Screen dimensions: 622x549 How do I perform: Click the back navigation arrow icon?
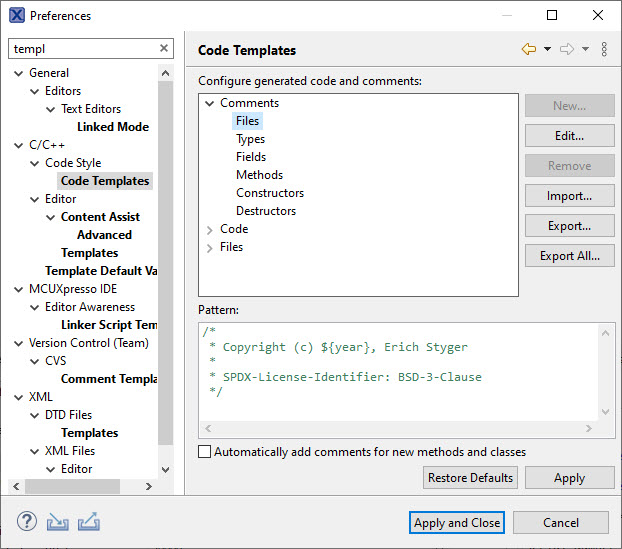point(529,50)
